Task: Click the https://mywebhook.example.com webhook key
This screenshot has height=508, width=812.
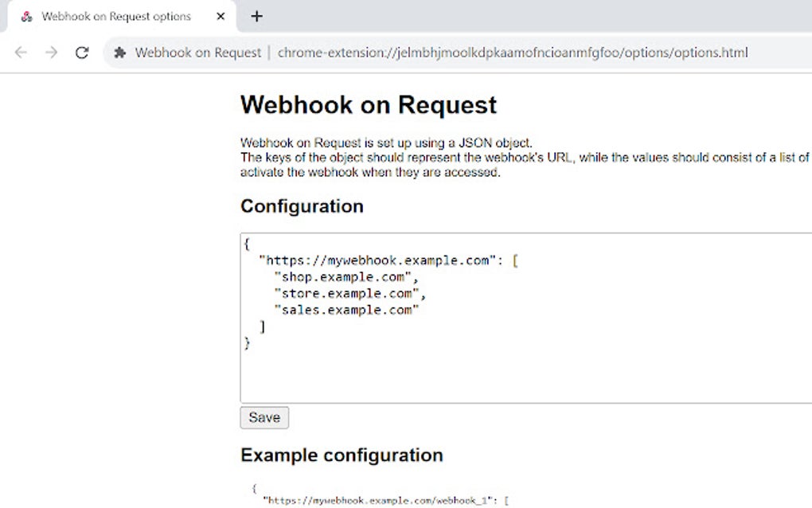Action: click(x=382, y=260)
